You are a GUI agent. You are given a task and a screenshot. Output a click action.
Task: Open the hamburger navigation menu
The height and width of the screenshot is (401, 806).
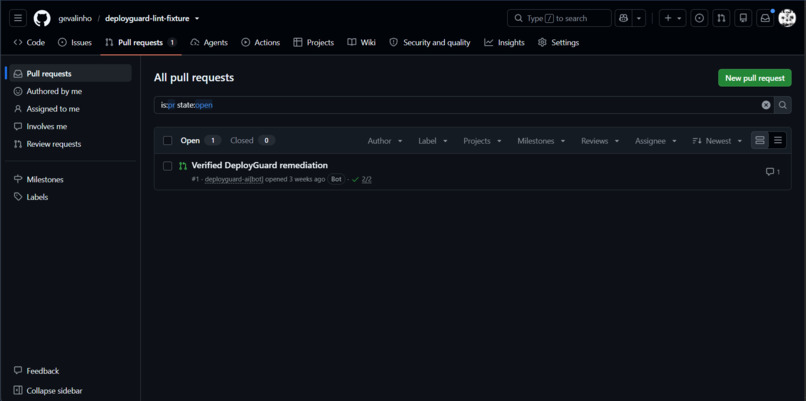(x=18, y=19)
